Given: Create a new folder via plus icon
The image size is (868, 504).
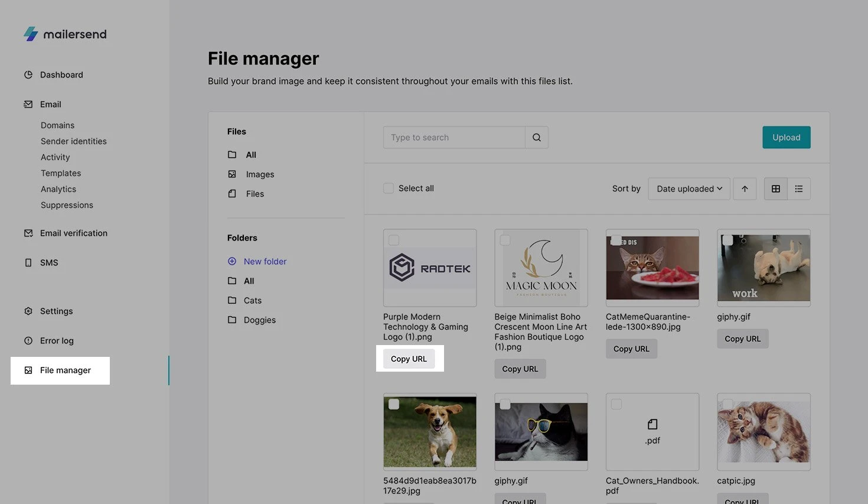Looking at the screenshot, I should 232,261.
